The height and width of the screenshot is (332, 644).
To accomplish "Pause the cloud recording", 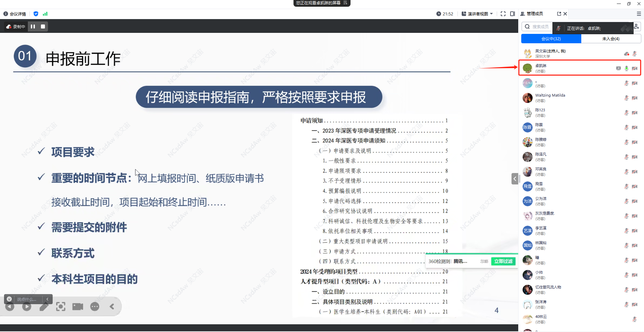I will 33,26.
